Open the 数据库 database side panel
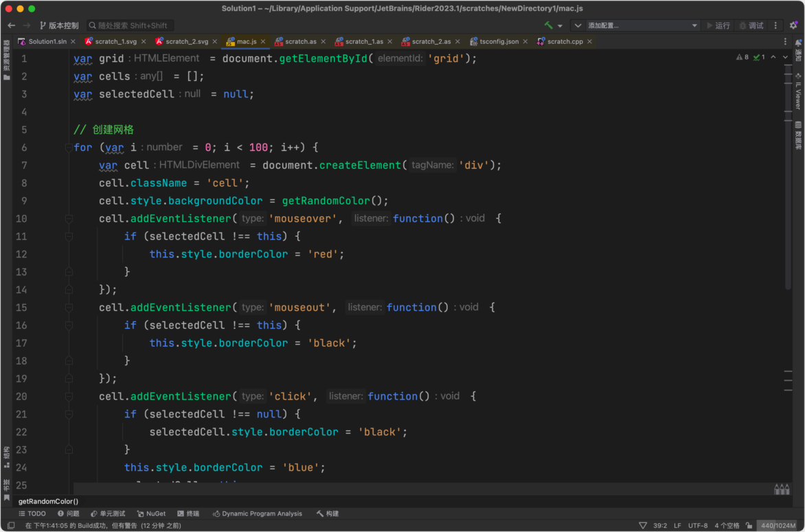The image size is (805, 532). tap(798, 135)
